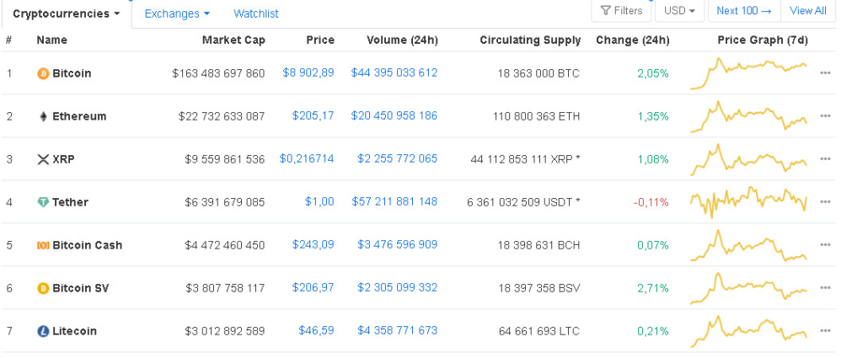Image resolution: width=868 pixels, height=358 pixels.
Task: Open the three-dot menu for Tether
Action: coord(825,202)
